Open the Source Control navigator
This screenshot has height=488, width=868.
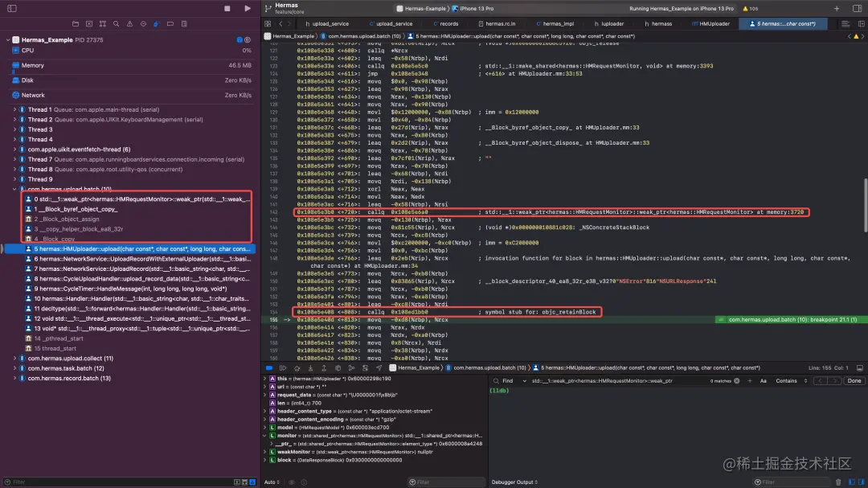coord(89,24)
